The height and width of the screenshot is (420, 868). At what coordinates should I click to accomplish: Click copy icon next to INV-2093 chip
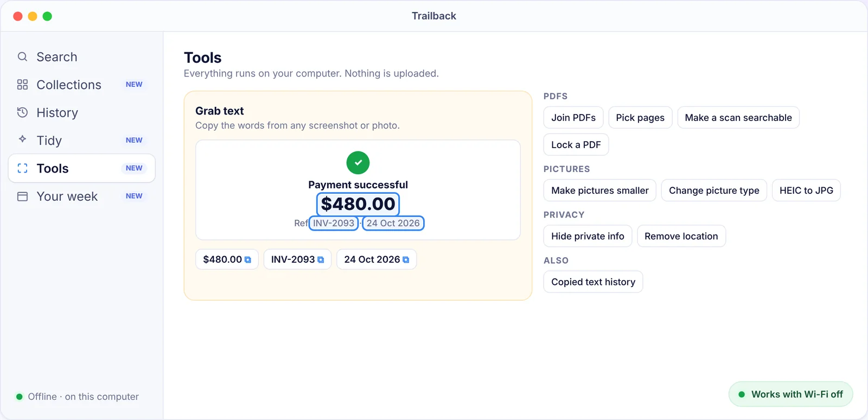point(321,260)
